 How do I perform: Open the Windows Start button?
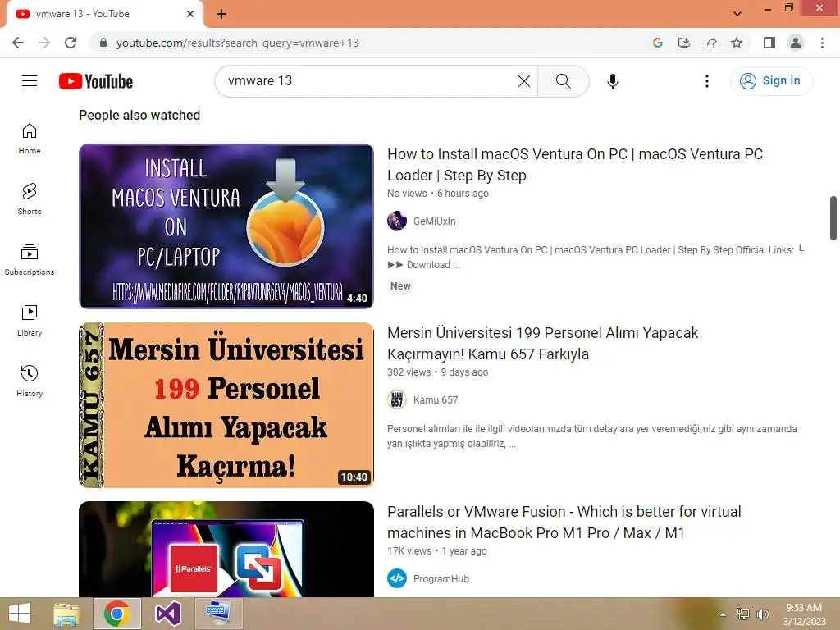point(20,614)
